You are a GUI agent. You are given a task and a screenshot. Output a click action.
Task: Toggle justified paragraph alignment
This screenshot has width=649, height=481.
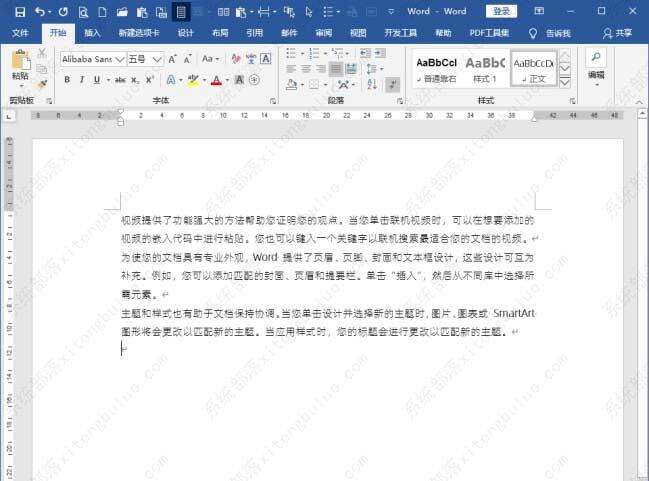336,69
